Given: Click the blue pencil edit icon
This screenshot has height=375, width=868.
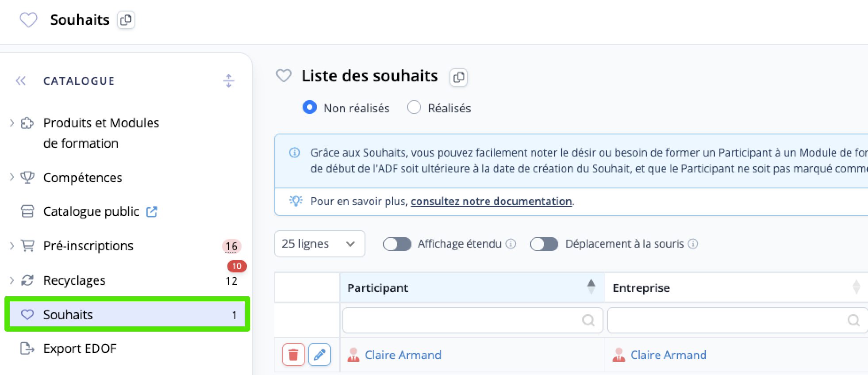Looking at the screenshot, I should tap(319, 355).
